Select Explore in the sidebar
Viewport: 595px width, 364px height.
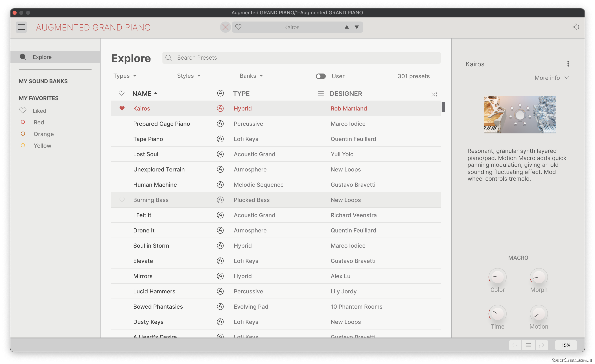pos(55,57)
